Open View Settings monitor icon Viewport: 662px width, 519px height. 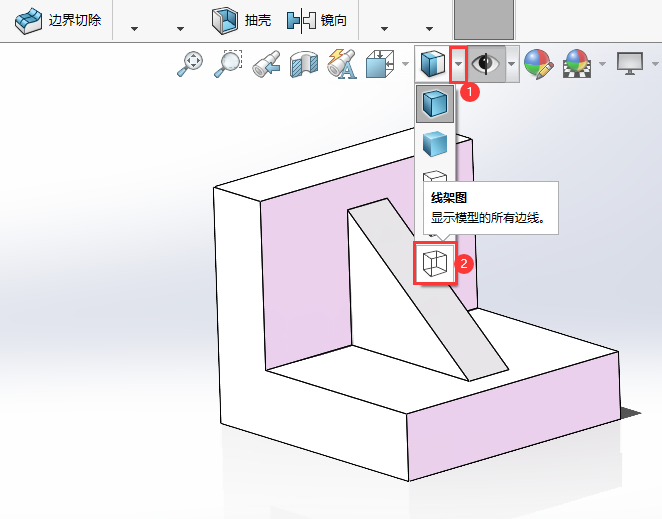pyautogui.click(x=630, y=64)
